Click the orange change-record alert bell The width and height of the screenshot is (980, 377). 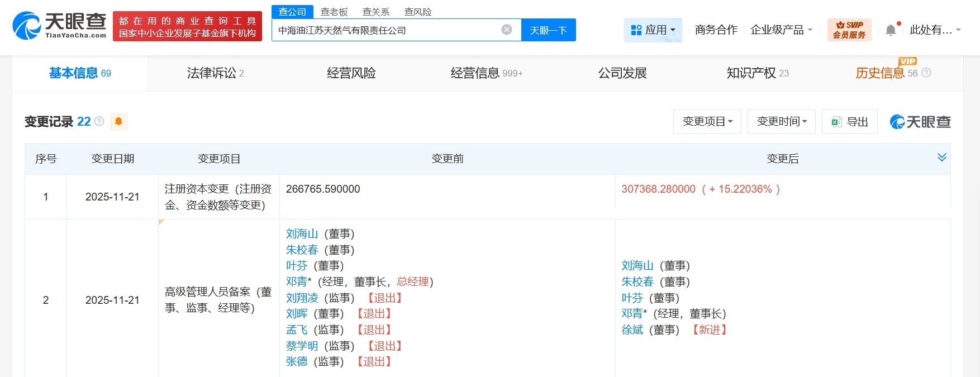(x=118, y=122)
